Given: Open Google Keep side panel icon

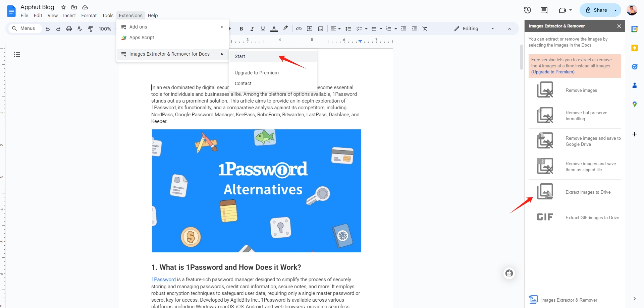Looking at the screenshot, I should tap(635, 48).
